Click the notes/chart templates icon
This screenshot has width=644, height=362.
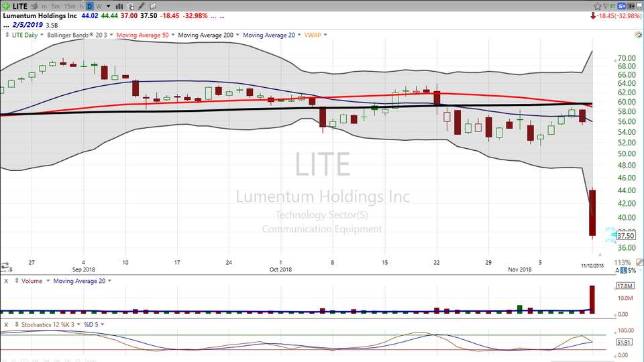click(x=152, y=6)
